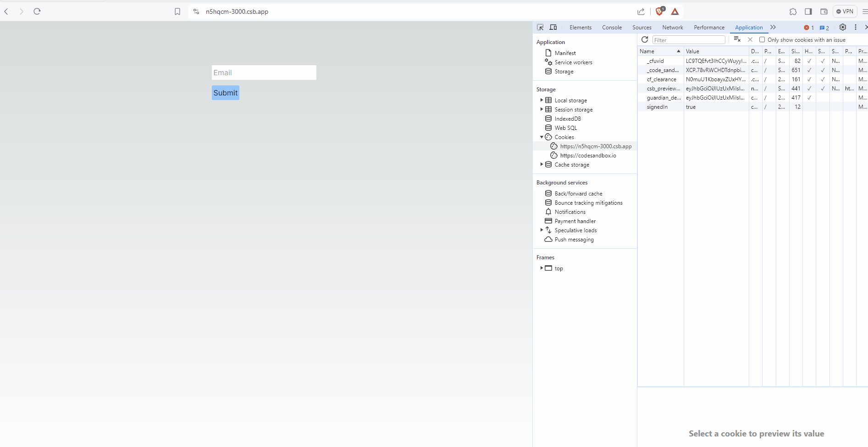Expand Local storage tree item
The image size is (868, 447).
[x=542, y=100]
